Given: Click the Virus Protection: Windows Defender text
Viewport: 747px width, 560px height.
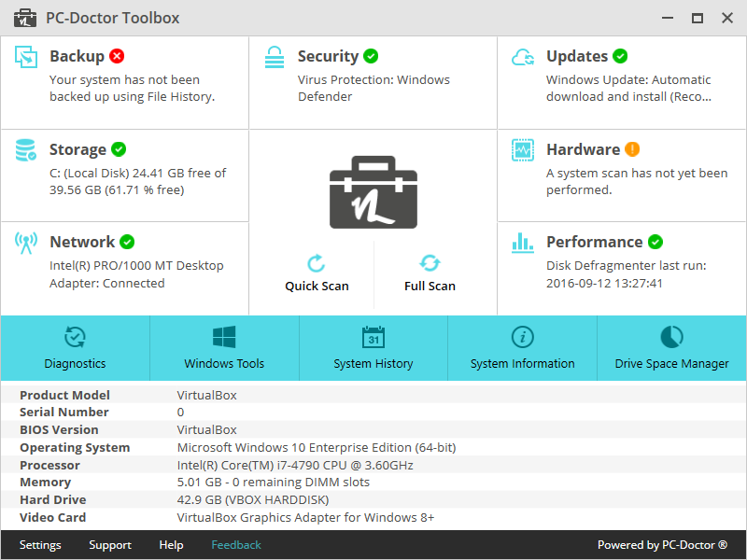Looking at the screenshot, I should click(374, 88).
